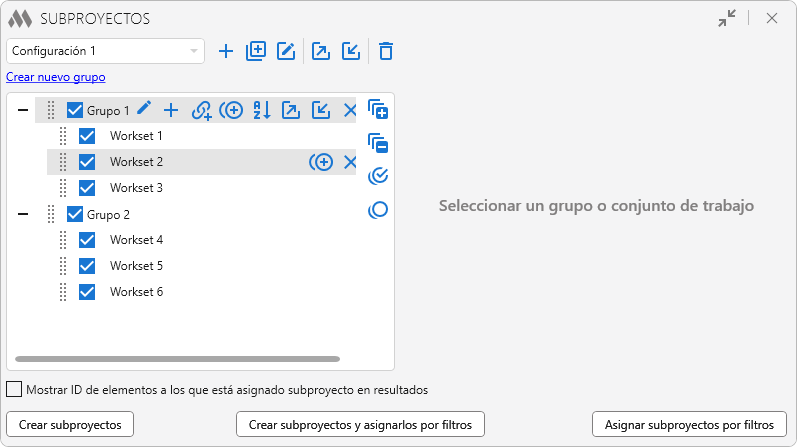Click the Crear nuevo grupo link
This screenshot has width=797, height=447.
click(x=56, y=77)
